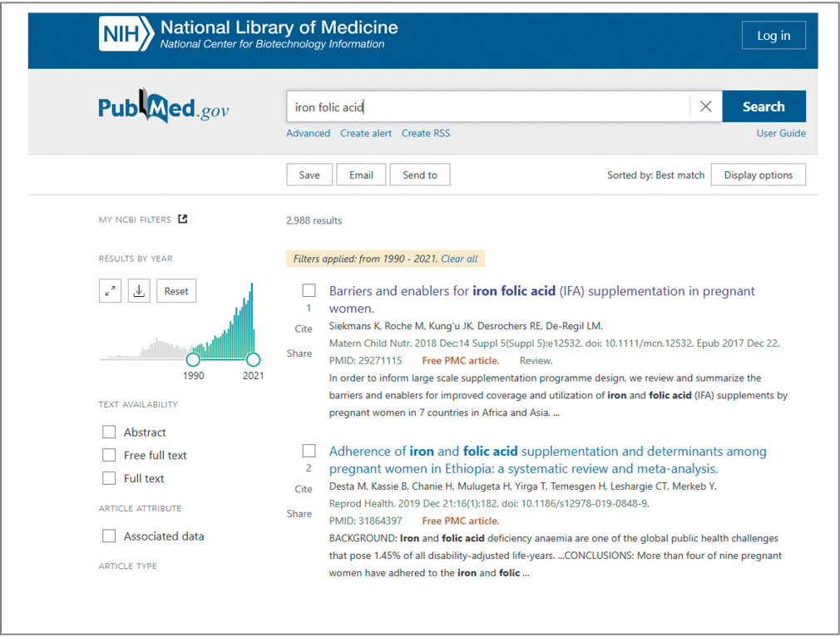
Task: Click the Log in button
Action: tap(773, 36)
